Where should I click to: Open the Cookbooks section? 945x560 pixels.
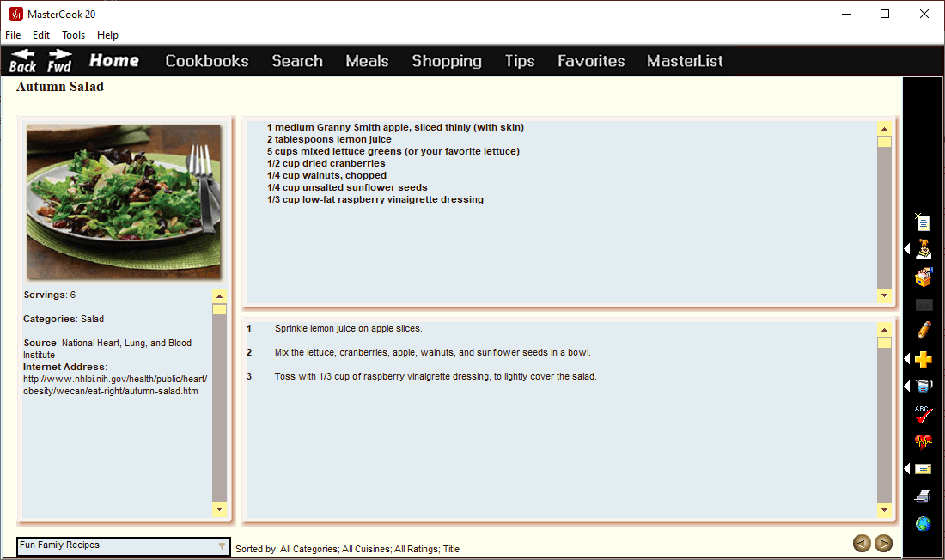coord(207,61)
